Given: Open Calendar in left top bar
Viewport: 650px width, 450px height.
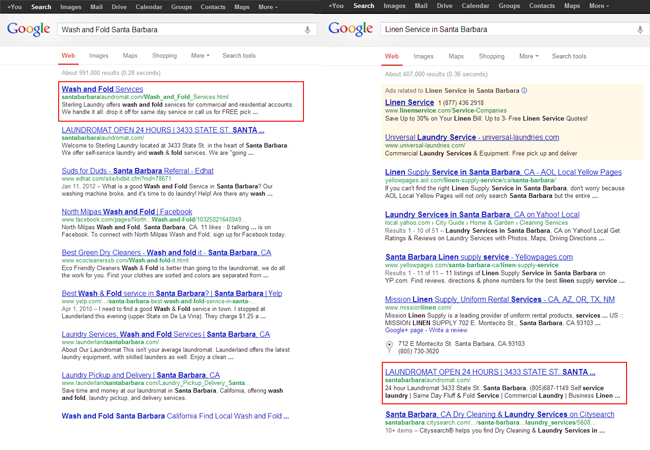Looking at the screenshot, I should coord(149,7).
